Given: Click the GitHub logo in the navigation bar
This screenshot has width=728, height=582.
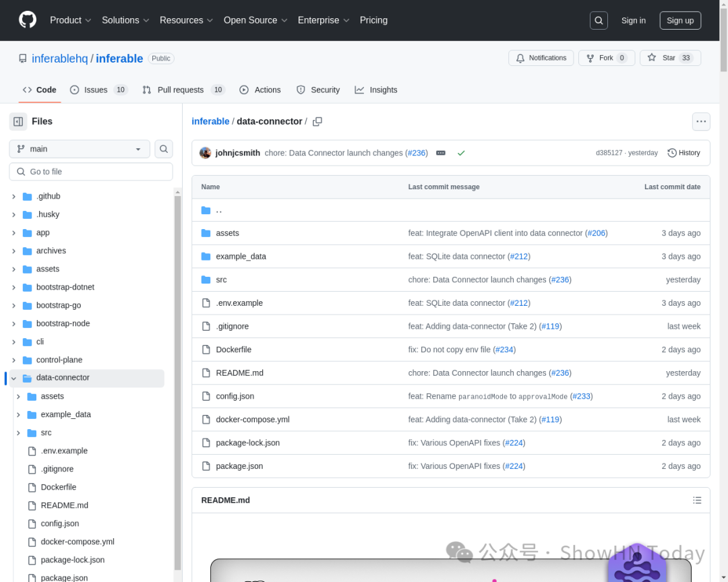Looking at the screenshot, I should 27,20.
